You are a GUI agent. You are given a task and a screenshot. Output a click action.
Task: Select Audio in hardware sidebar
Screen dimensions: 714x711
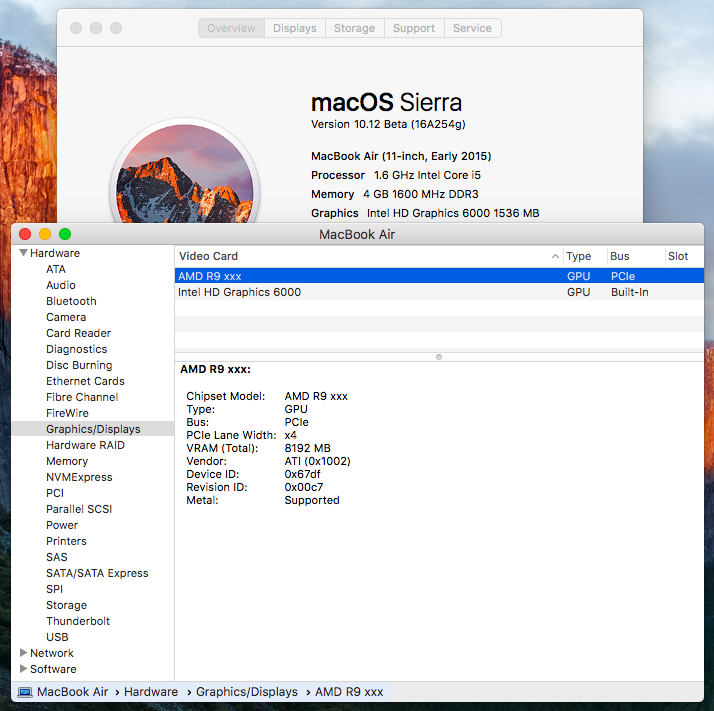(x=61, y=285)
